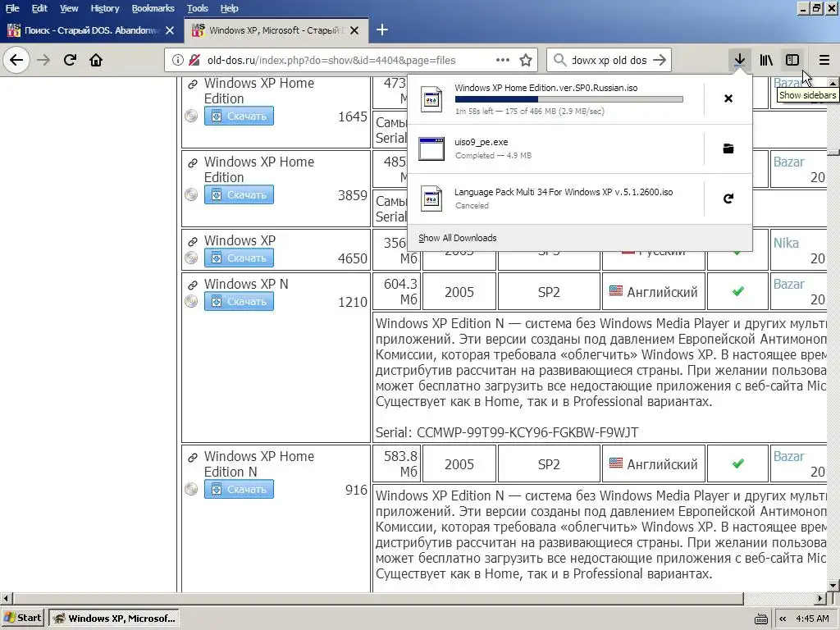The width and height of the screenshot is (840, 630).
Task: Open the Firefox hamburger menu
Action: 824,60
